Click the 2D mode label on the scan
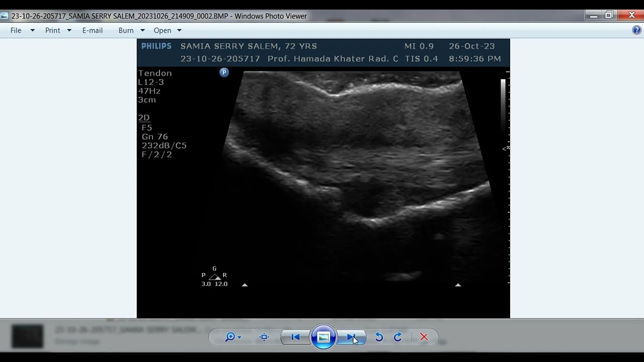 tap(144, 118)
